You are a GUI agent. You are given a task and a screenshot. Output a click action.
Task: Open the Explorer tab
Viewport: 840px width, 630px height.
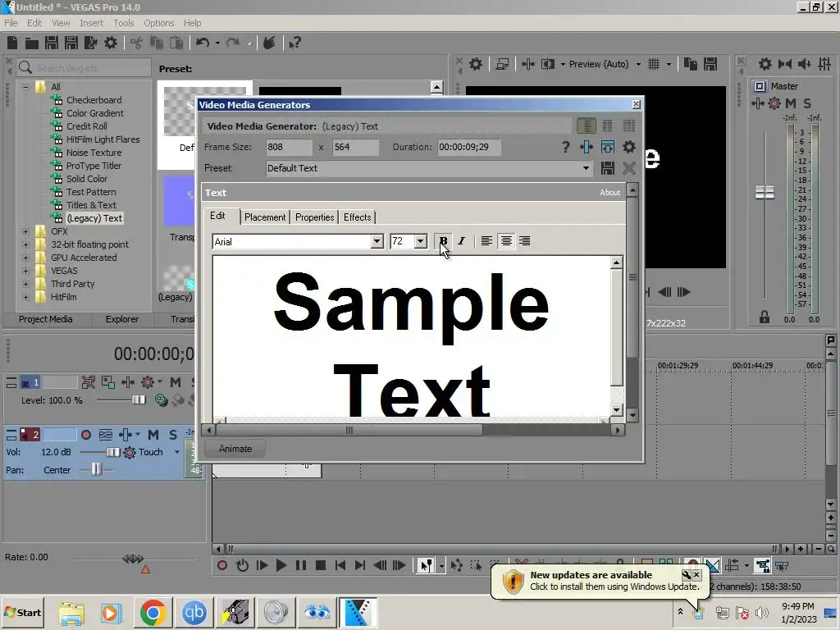coord(122,319)
